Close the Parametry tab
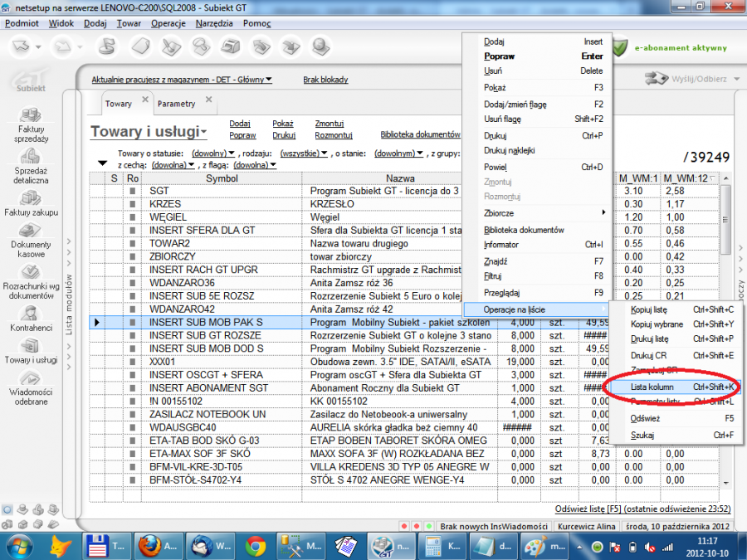 click(208, 100)
